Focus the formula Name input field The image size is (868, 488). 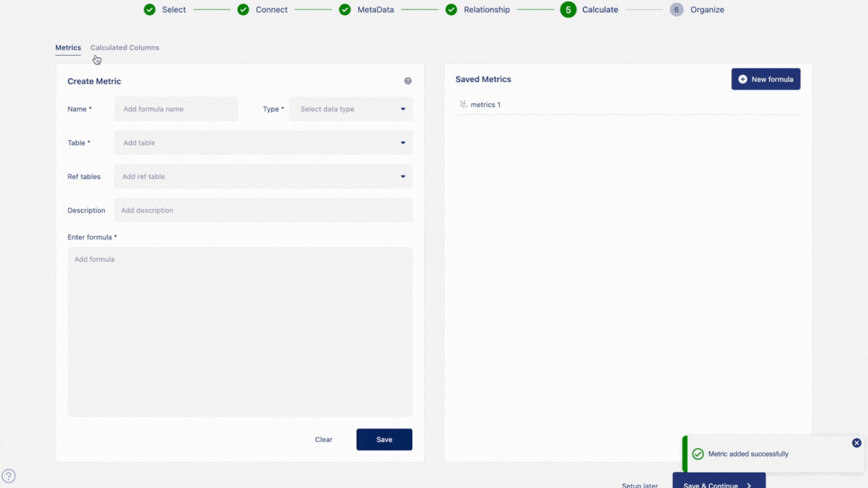click(176, 109)
